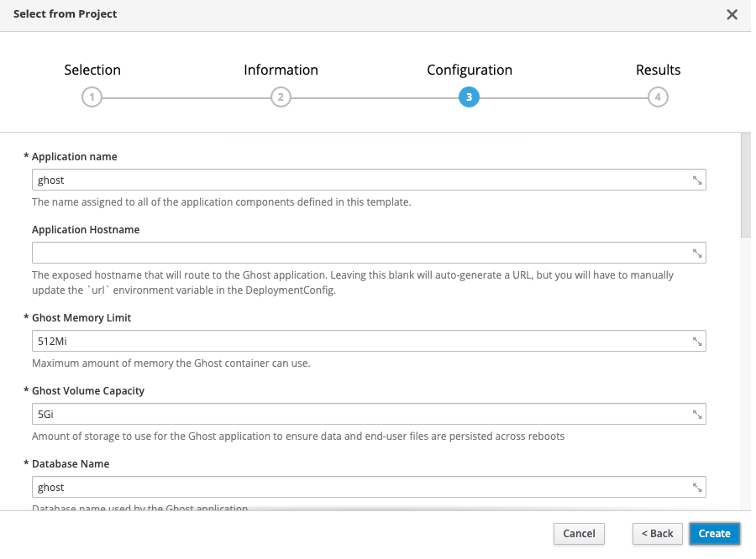The width and height of the screenshot is (756, 559).
Task: Focus the Application name input field
Action: tap(361, 180)
